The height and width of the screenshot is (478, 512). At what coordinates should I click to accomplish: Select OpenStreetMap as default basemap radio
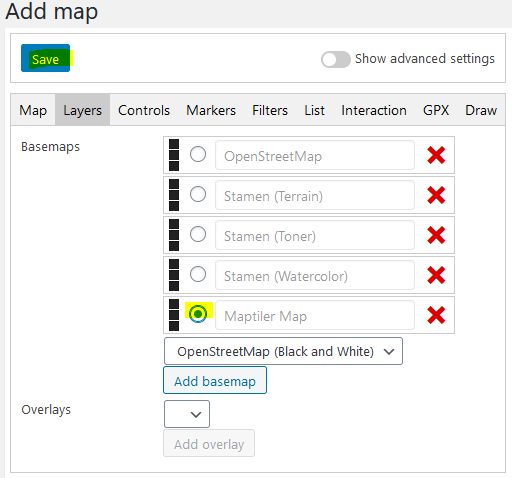tap(198, 154)
